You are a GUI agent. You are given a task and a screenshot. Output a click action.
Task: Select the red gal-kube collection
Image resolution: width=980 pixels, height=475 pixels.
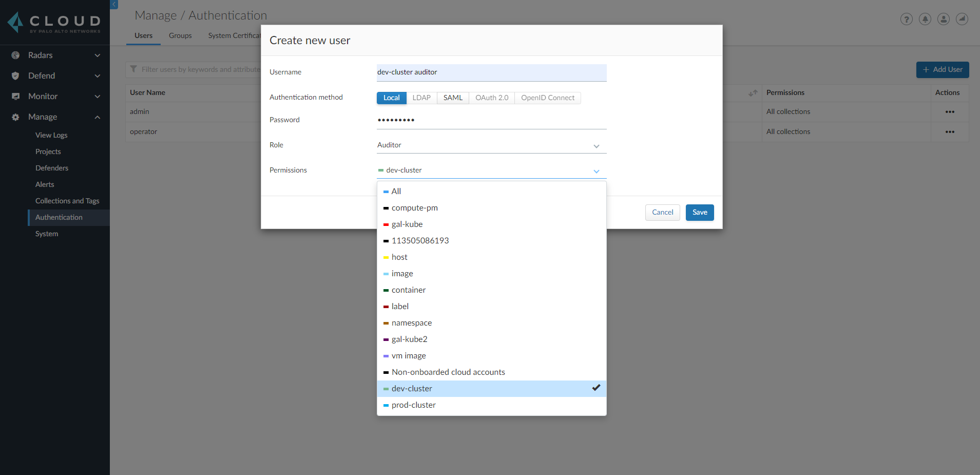[492, 224]
